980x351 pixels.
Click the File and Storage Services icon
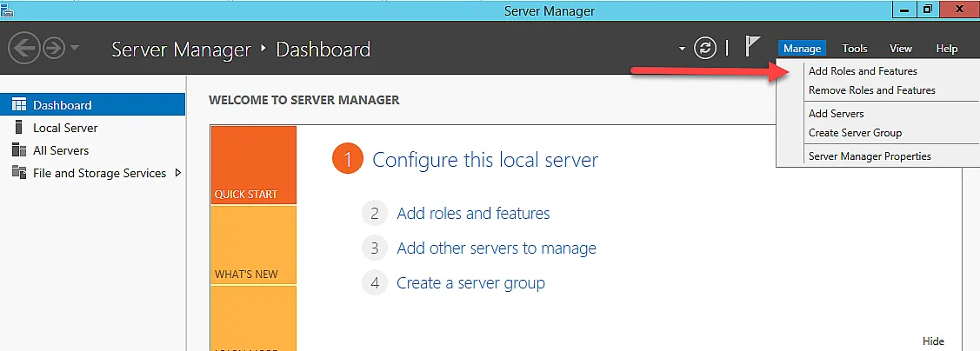point(19,172)
